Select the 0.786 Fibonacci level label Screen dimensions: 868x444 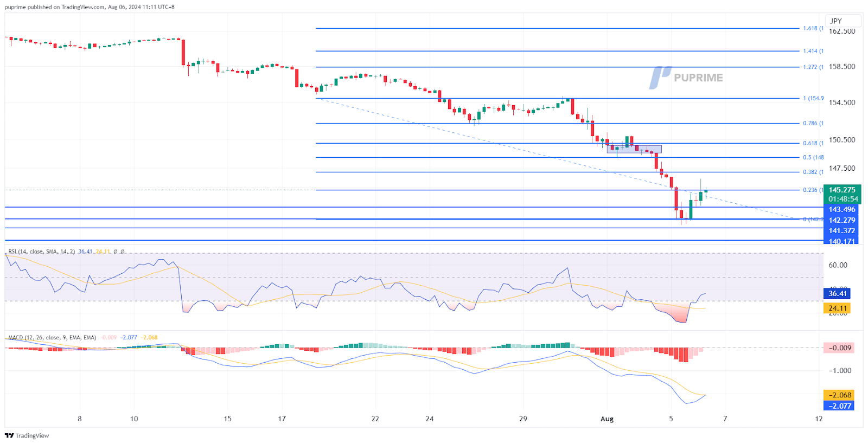tap(813, 124)
